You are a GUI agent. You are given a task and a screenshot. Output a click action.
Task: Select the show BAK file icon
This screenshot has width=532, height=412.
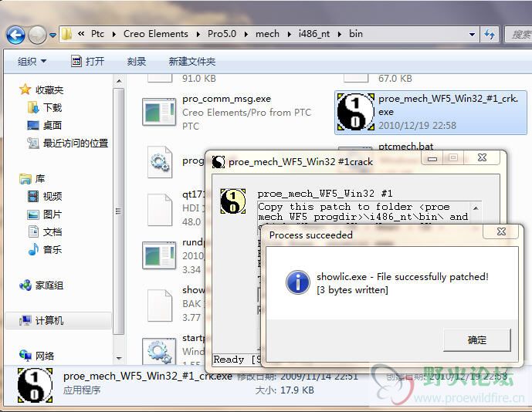[x=160, y=306]
